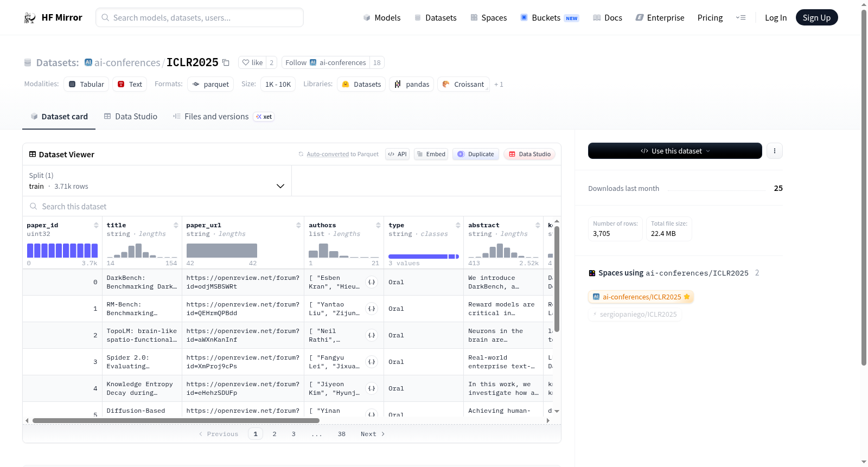Viewport: 868px width, 467px height.
Task: Open Enterprise in the top navigation
Action: tap(660, 18)
